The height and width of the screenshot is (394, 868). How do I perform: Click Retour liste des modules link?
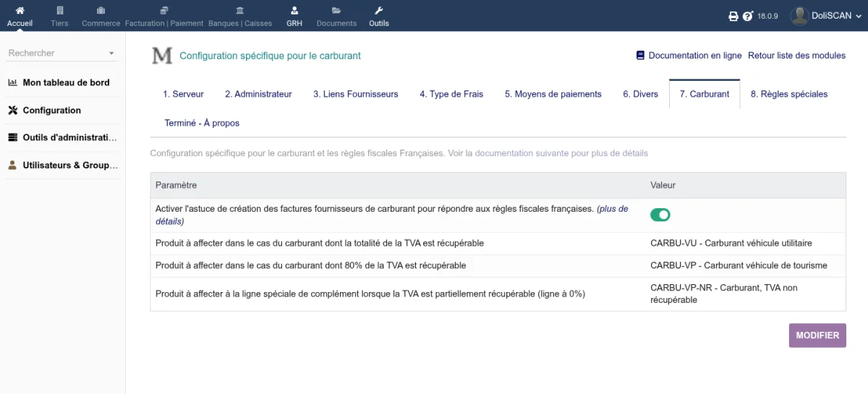(796, 55)
